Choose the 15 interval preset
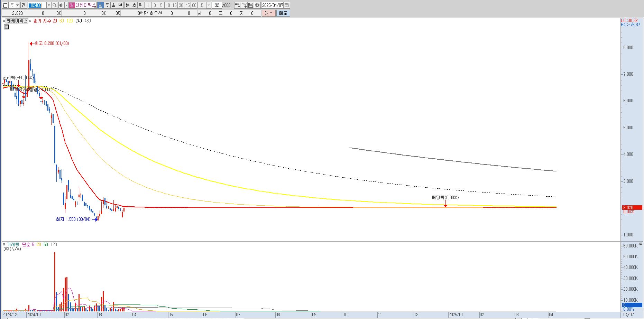 (x=175, y=5)
